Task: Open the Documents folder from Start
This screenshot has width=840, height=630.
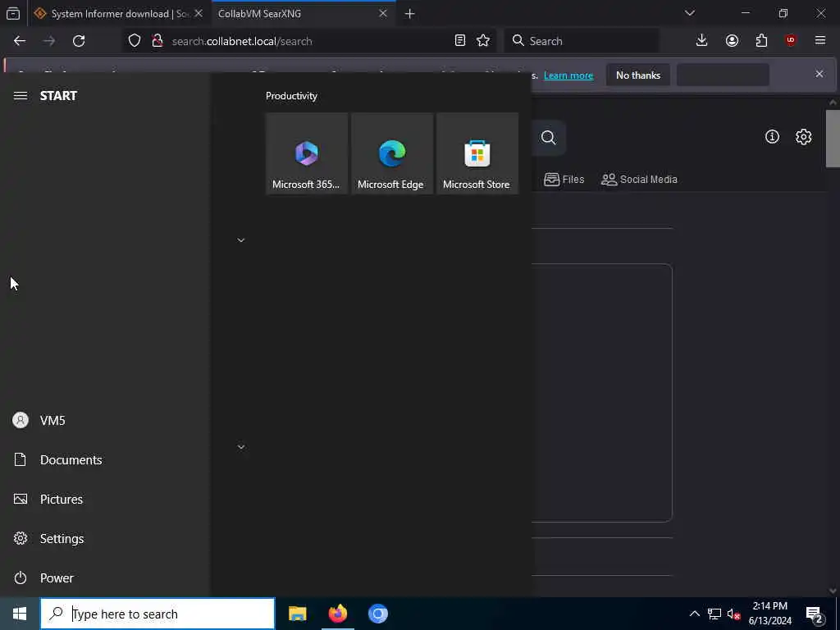Action: [104, 459]
